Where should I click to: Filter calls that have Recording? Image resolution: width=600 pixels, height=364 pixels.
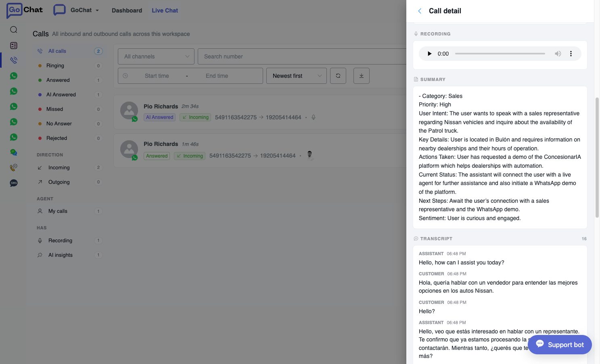tap(69, 241)
